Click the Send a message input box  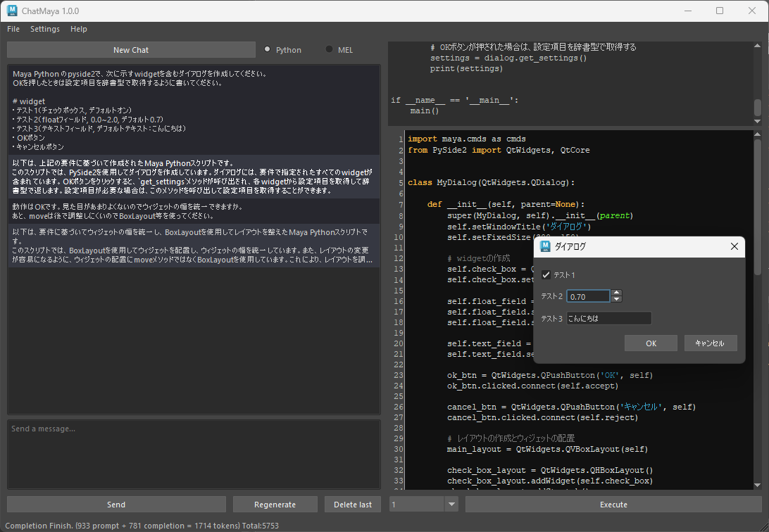tap(194, 454)
